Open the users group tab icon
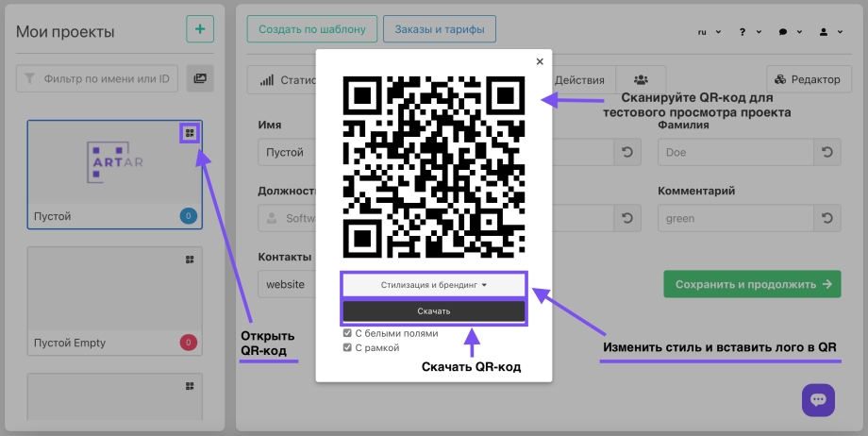Image resolution: width=868 pixels, height=436 pixels. (x=642, y=79)
